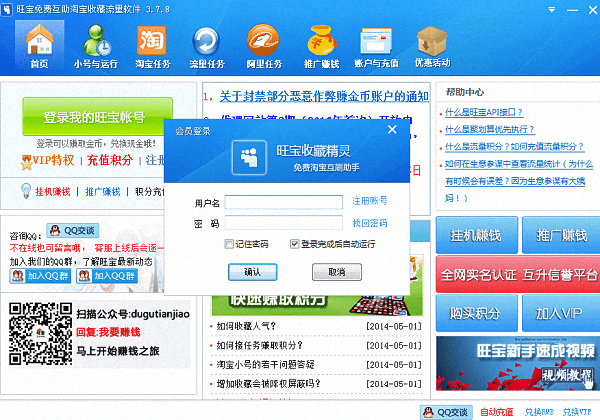Image resolution: width=600 pixels, height=420 pixels.
Task: Click 自动充值 in the status bar
Action: point(497,412)
